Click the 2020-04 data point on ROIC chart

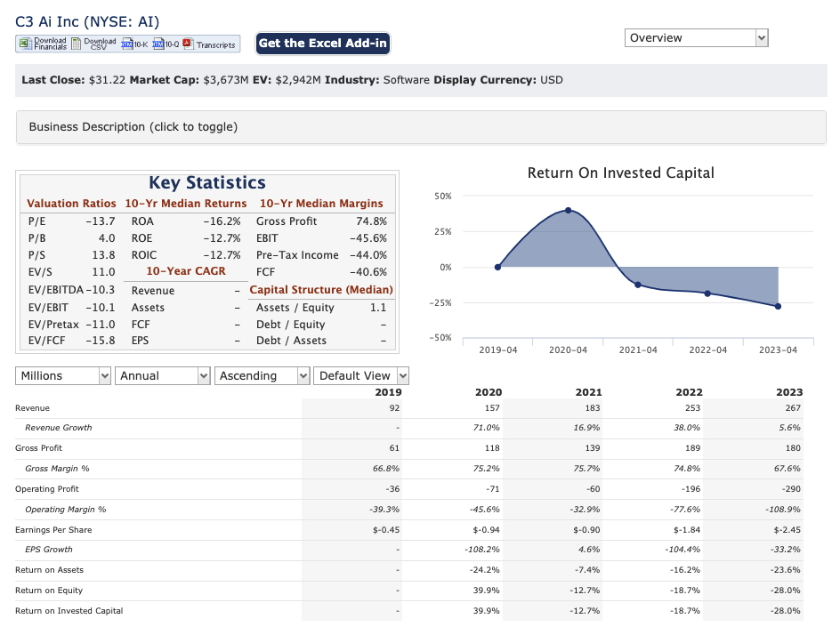568,211
